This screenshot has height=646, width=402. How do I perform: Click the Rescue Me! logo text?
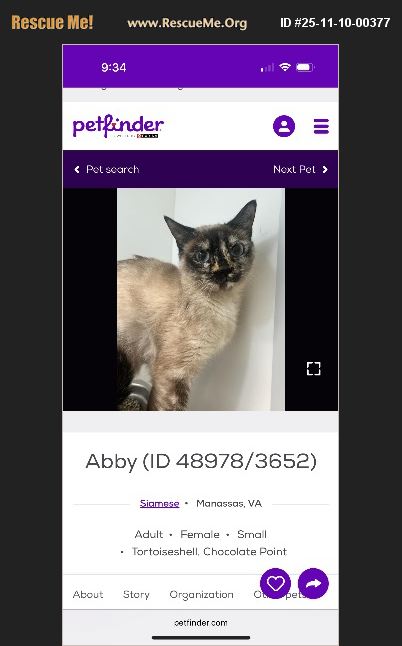[52, 22]
